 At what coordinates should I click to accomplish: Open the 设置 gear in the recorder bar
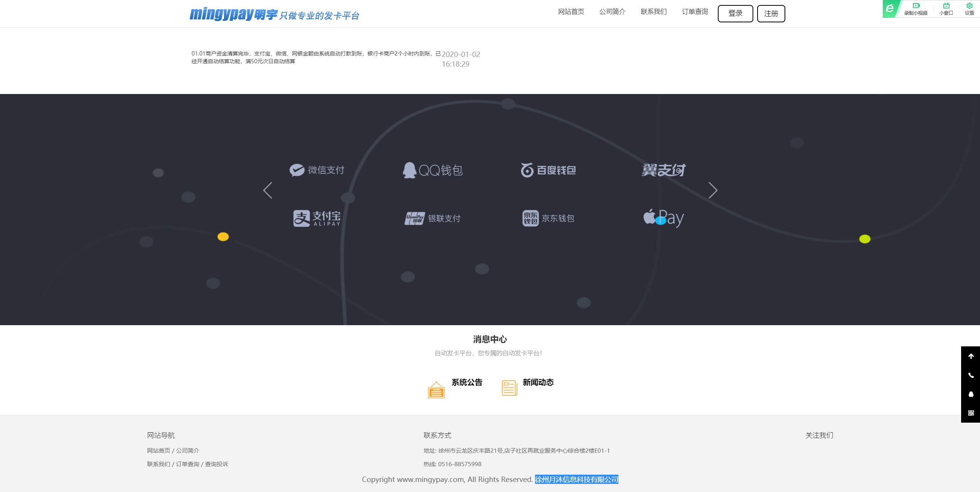pos(969,9)
